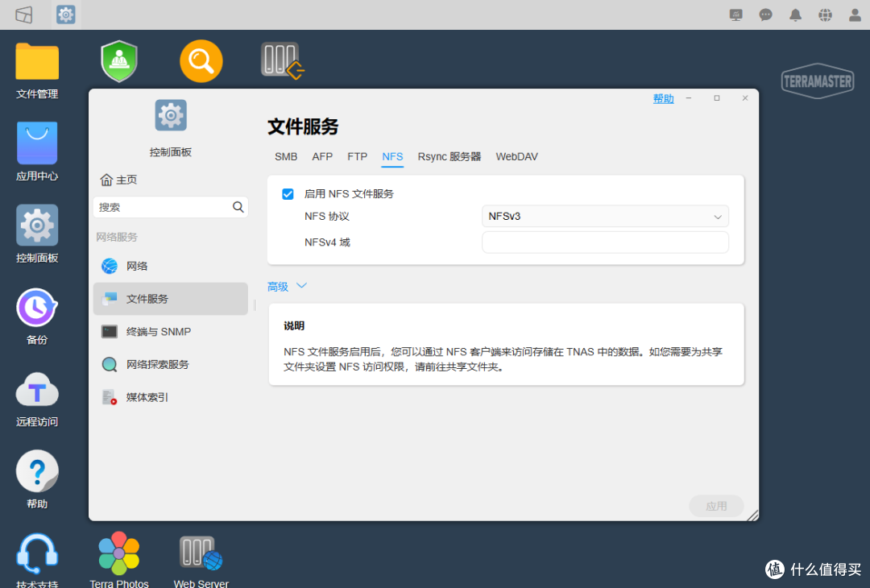Image resolution: width=870 pixels, height=588 pixels.
Task: Expand the 高级 advanced section
Action: pyautogui.click(x=287, y=286)
